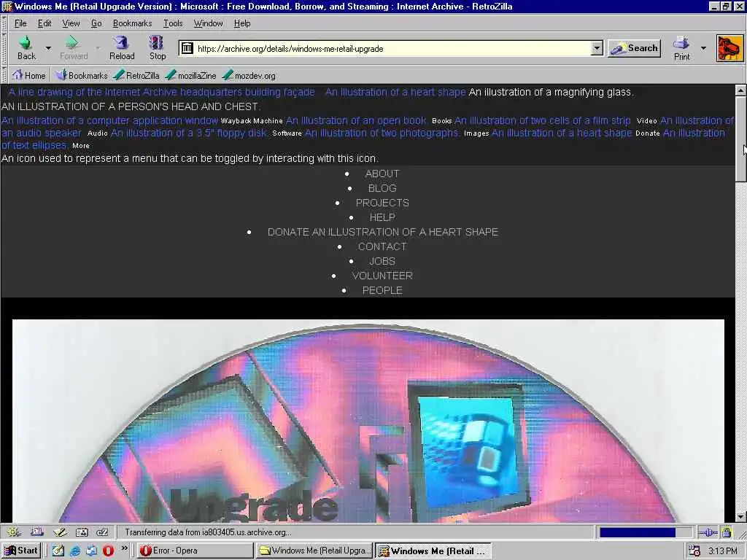Click the Mail icon in the status bar
Image resolution: width=747 pixels, height=560 pixels.
coord(37,532)
